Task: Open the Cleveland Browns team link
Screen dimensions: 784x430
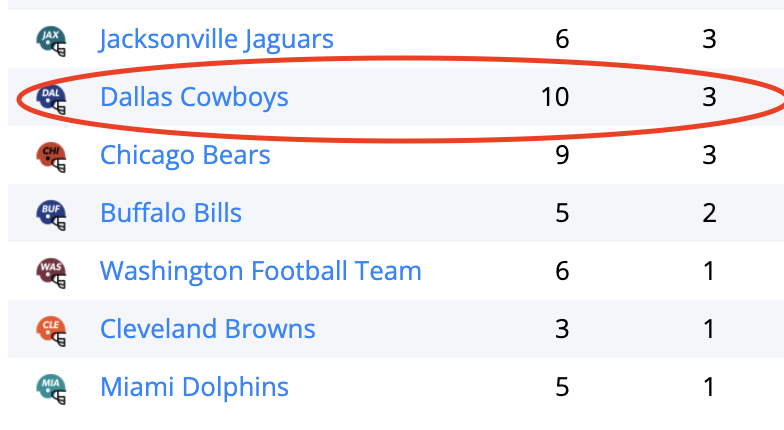Action: (207, 329)
